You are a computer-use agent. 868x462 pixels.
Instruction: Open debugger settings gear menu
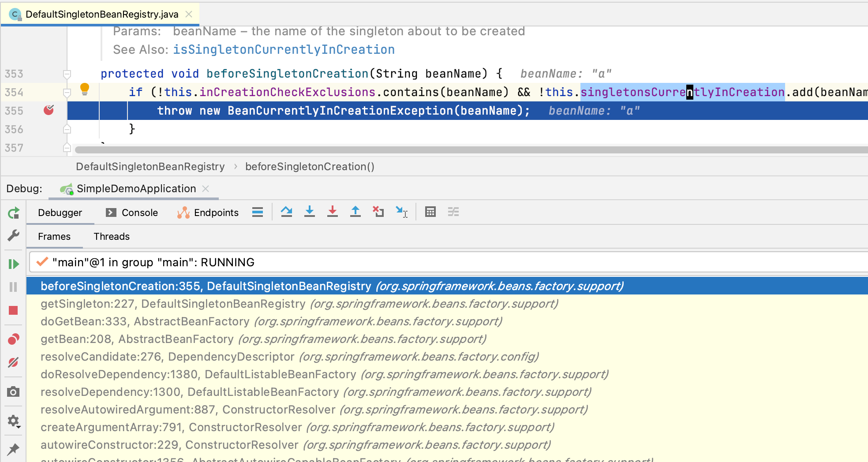click(14, 421)
